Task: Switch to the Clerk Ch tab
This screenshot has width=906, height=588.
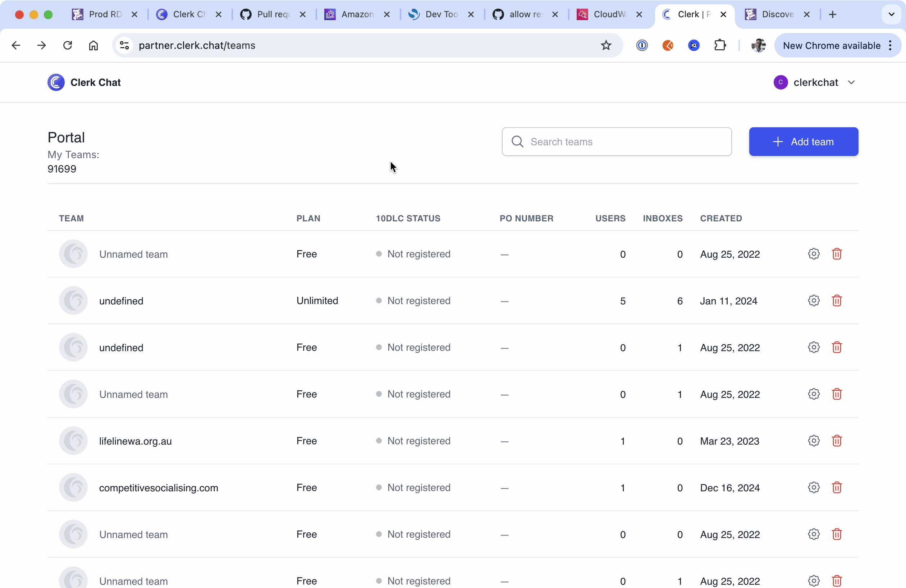Action: 181,14
